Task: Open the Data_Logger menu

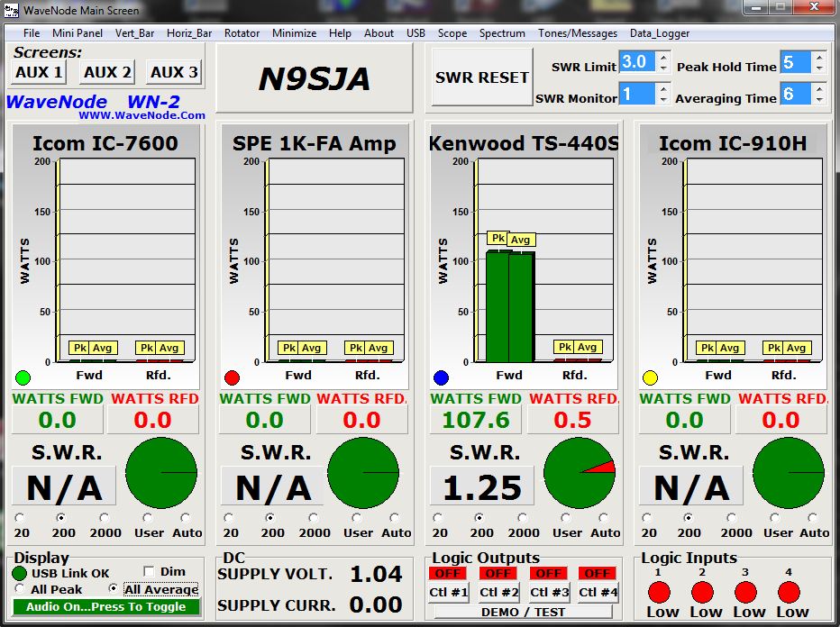Action: click(659, 33)
